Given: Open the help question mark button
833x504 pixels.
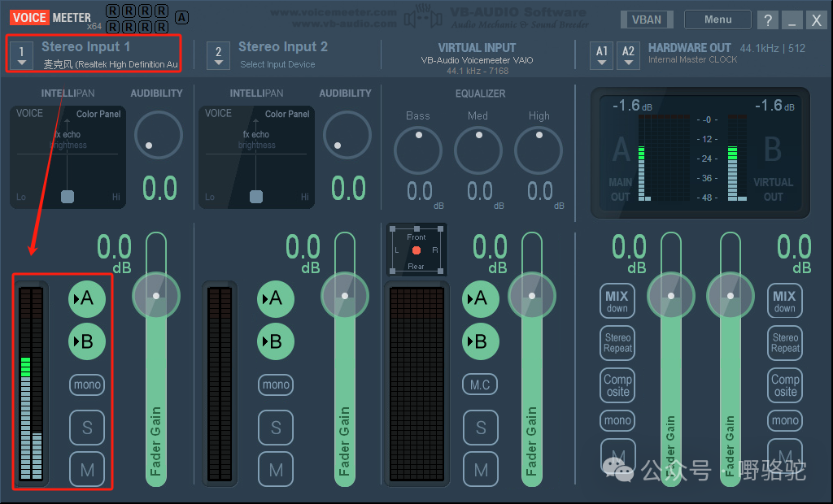Looking at the screenshot, I should tap(767, 20).
